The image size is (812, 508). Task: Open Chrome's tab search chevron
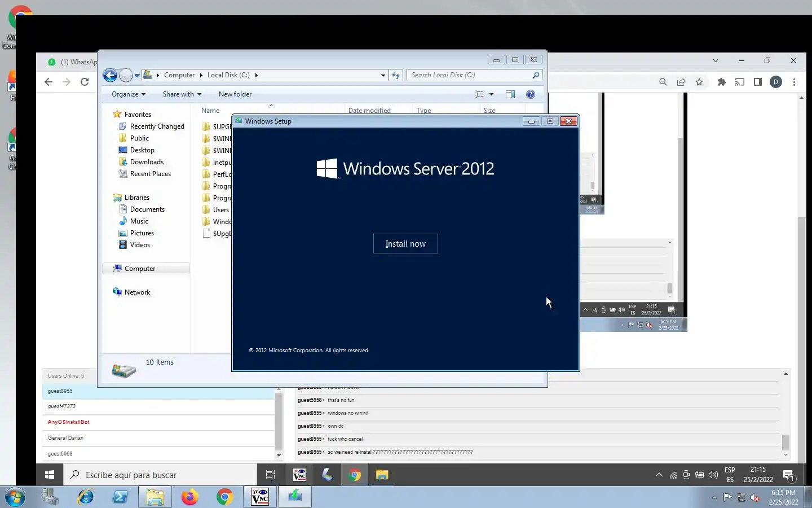[716, 60]
